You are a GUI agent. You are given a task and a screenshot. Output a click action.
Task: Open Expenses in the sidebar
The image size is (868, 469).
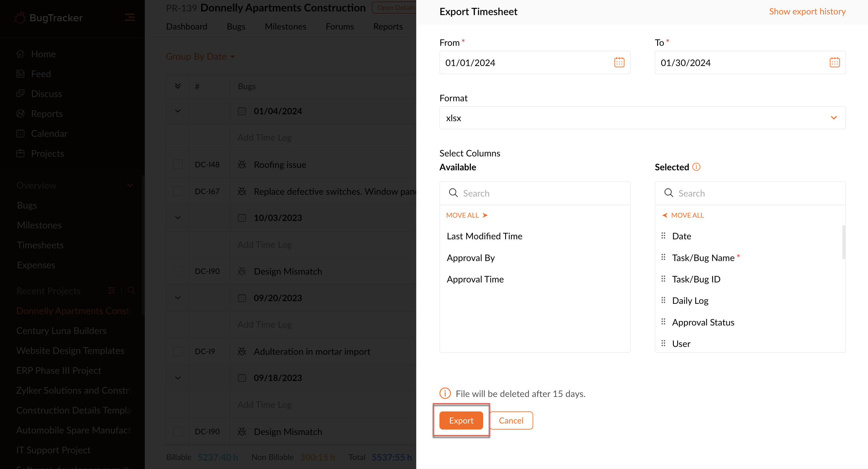(x=36, y=265)
